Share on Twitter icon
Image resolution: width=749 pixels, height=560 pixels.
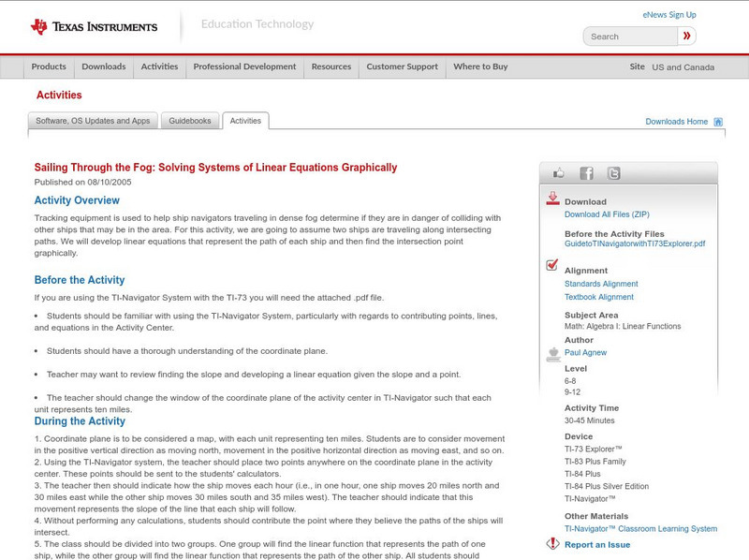(613, 173)
